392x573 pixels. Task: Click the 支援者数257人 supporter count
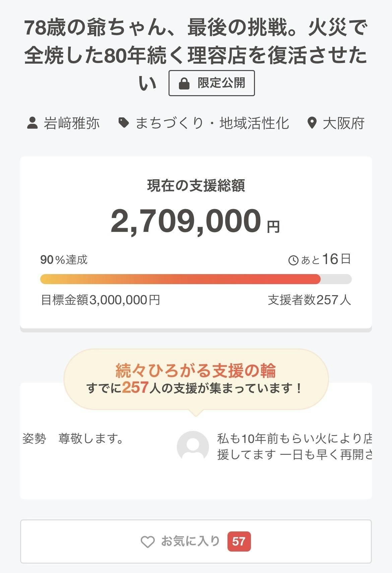(x=309, y=300)
